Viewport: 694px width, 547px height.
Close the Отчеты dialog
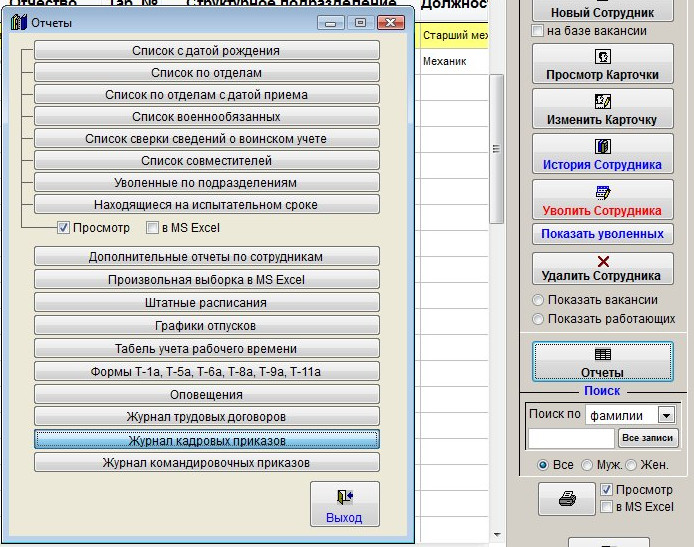(x=391, y=23)
